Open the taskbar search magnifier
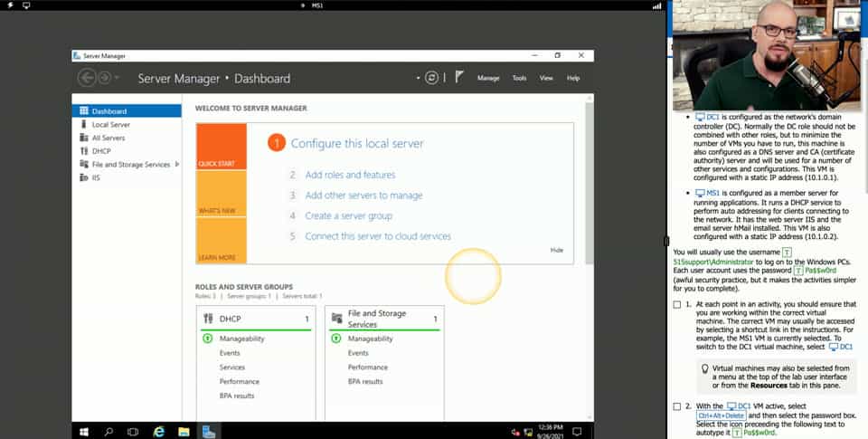 [x=108, y=431]
